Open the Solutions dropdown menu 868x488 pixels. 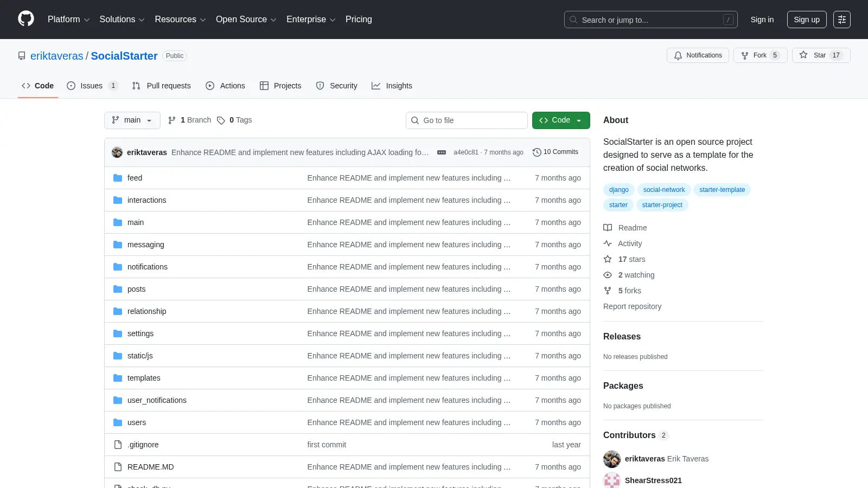point(122,19)
